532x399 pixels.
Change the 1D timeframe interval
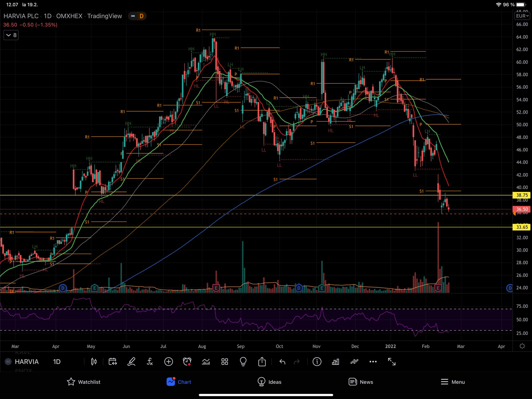tap(57, 362)
